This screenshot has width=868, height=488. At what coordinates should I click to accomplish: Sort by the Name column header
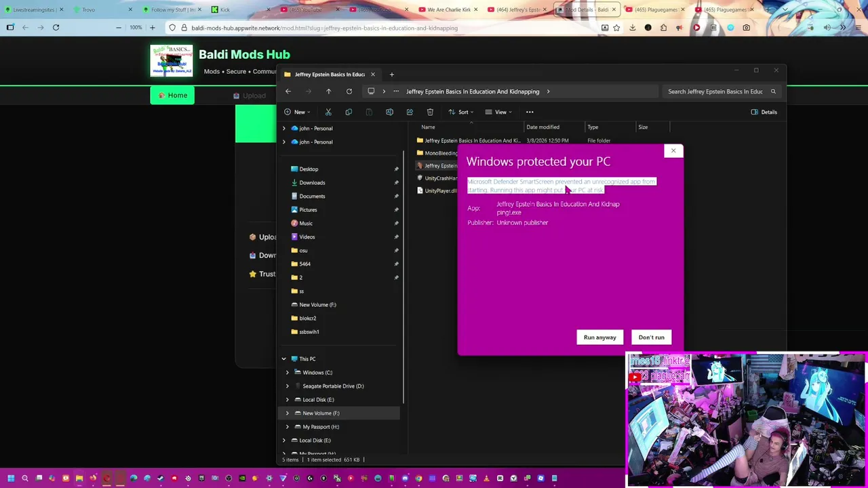coord(428,127)
